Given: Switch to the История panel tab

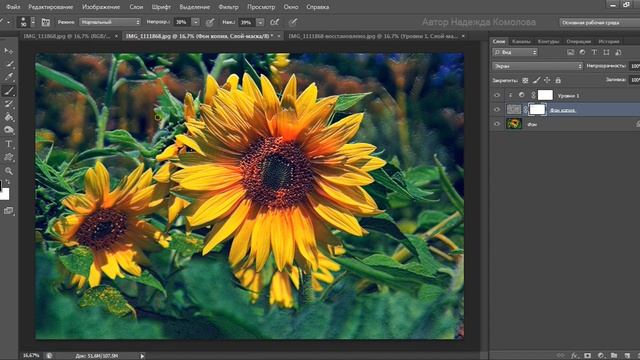Looking at the screenshot, I should [609, 41].
